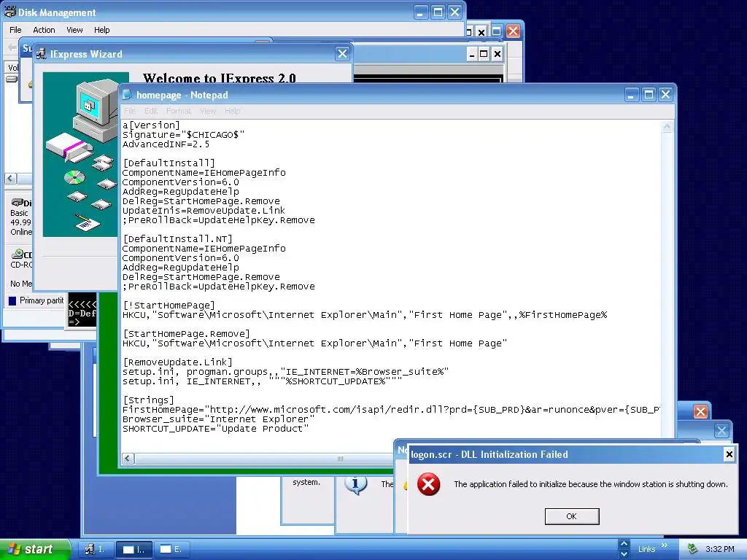Click the FirstHomePage= URL line in Notepad

click(391, 410)
